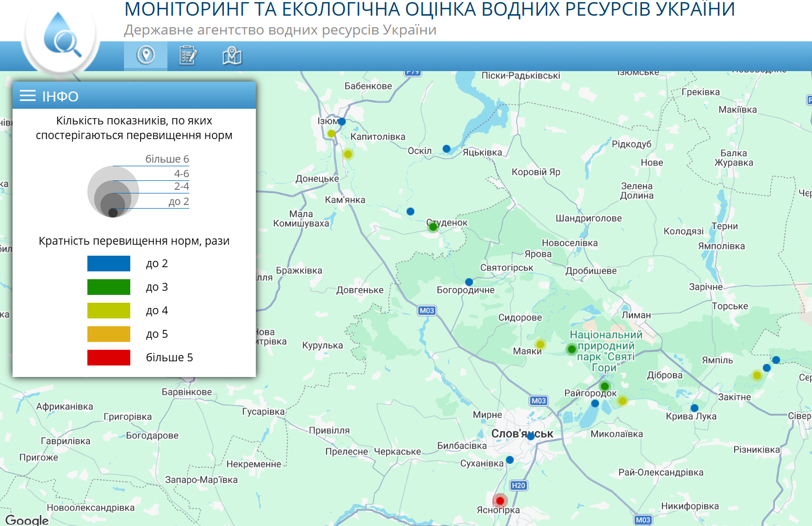Screen dimensions: 812x526
Task: Open the report checklist toolbar icon
Action: 188,55
